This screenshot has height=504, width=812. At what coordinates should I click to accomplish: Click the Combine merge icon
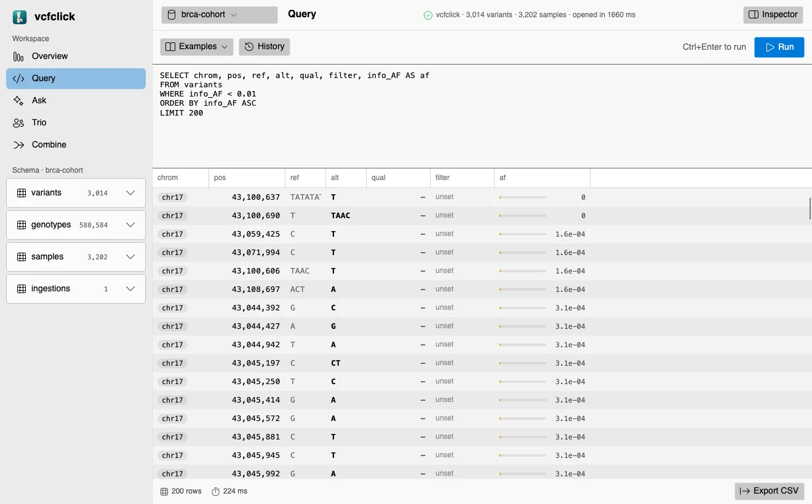click(x=18, y=145)
